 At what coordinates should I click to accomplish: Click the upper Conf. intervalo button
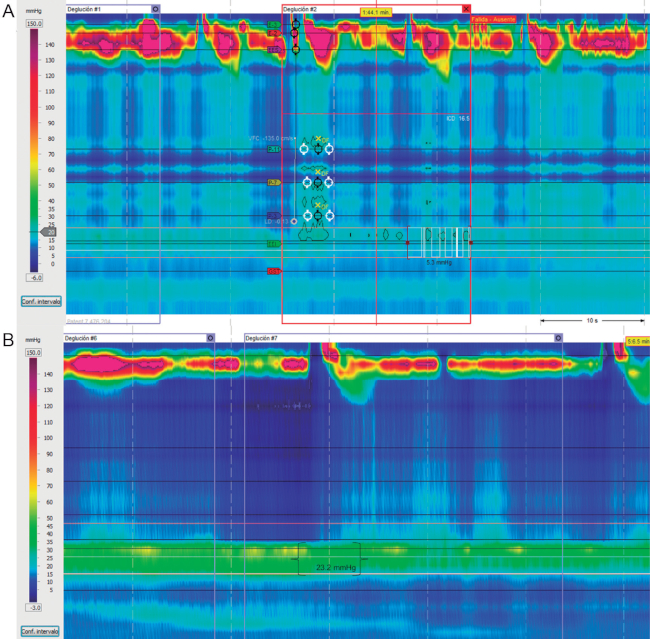click(x=40, y=300)
